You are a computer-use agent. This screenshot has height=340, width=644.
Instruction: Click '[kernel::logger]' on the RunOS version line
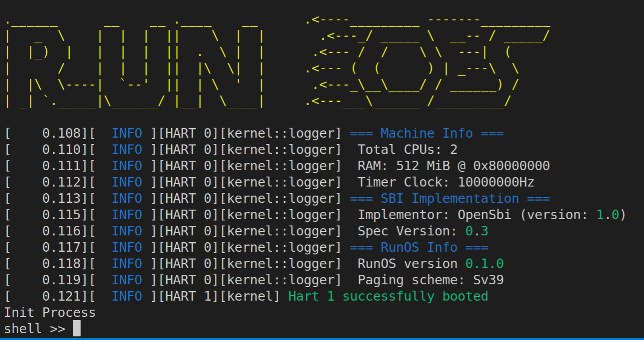click(281, 263)
